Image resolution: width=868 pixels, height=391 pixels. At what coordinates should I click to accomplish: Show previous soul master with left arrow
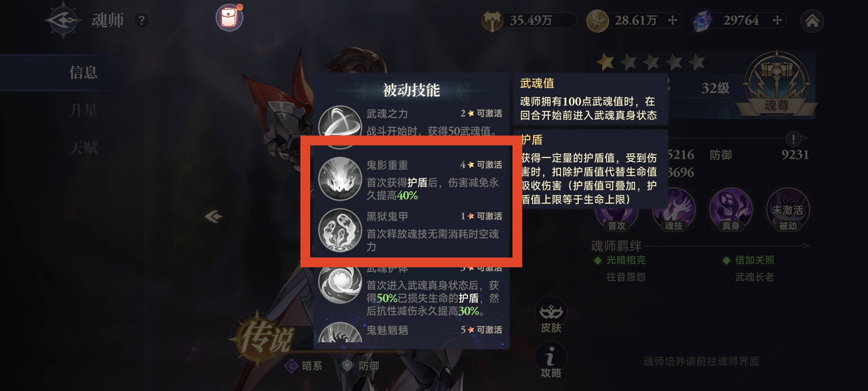pos(213,216)
